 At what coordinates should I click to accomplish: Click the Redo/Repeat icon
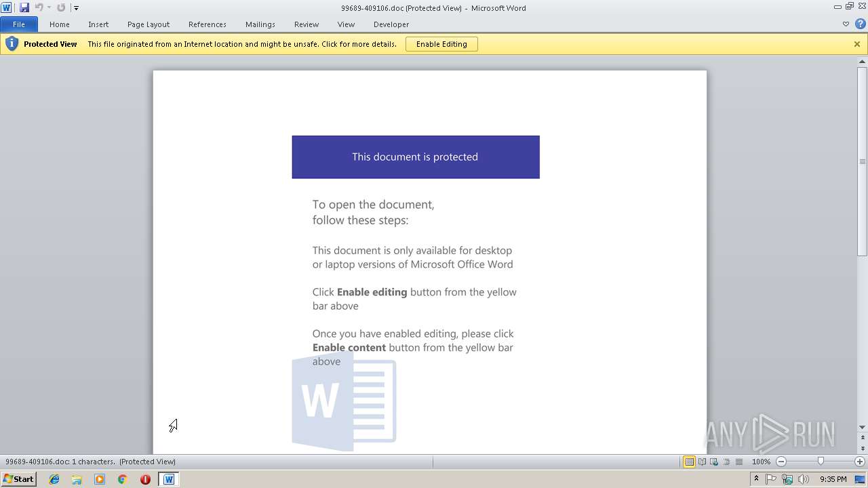(61, 7)
